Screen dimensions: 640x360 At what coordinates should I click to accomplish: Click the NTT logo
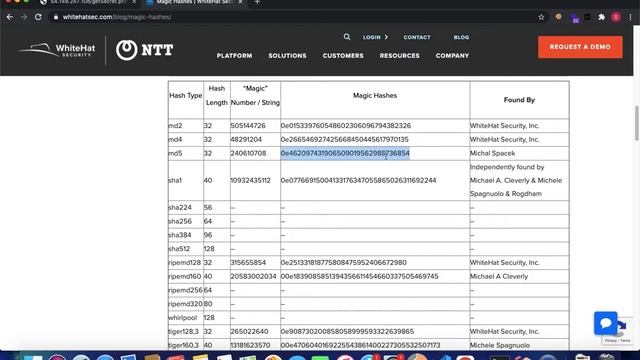pyautogui.click(x=144, y=50)
